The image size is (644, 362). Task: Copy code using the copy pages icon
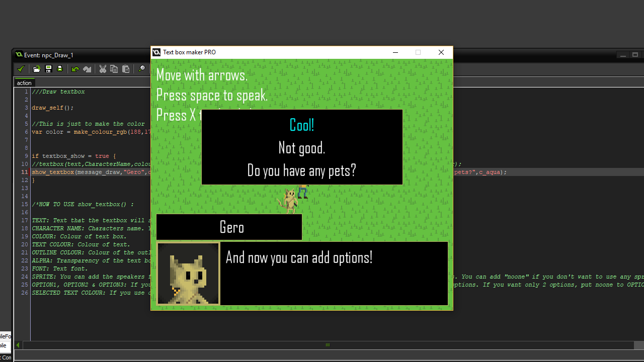coord(115,69)
